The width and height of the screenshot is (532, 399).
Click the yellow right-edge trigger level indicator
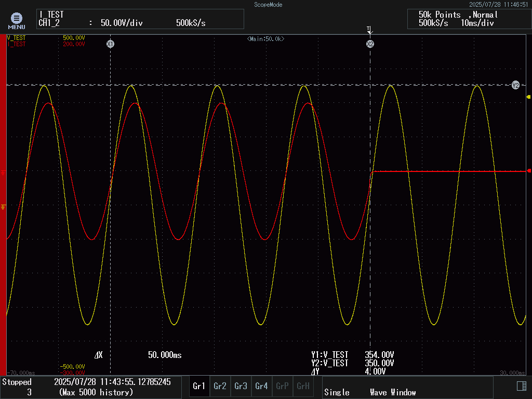pyautogui.click(x=529, y=97)
